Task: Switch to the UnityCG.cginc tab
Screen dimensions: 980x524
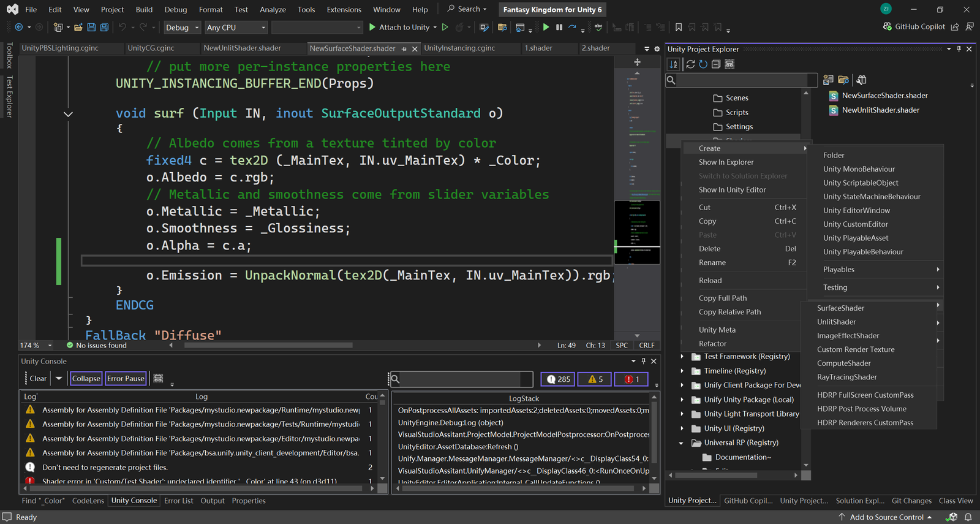Action: [x=151, y=48]
